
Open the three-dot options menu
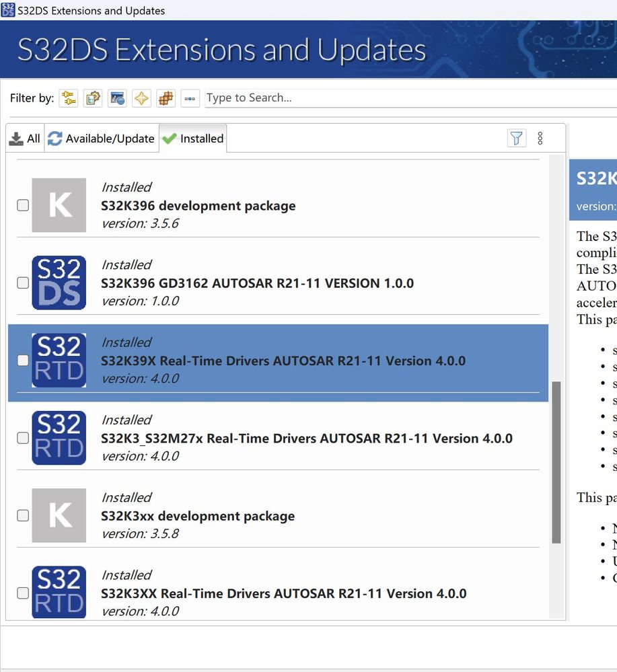point(541,137)
